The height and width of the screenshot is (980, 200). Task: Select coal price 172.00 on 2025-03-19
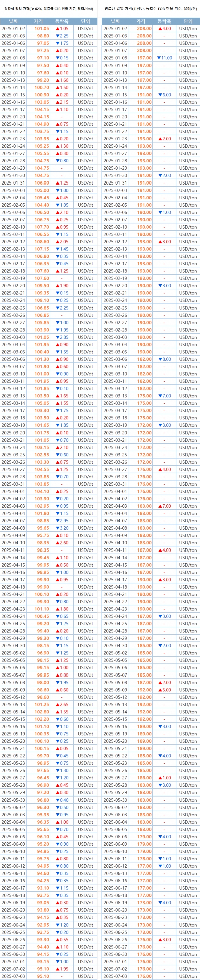(144, 425)
